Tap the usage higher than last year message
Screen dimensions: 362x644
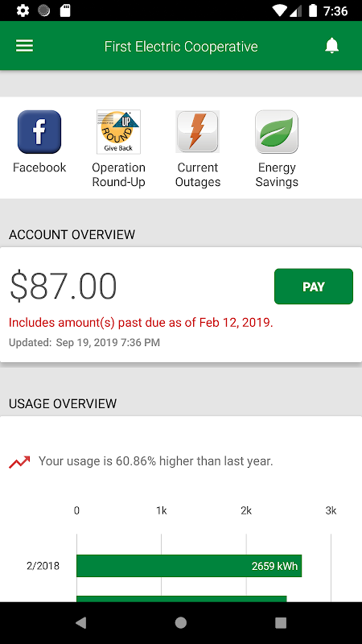[155, 461]
